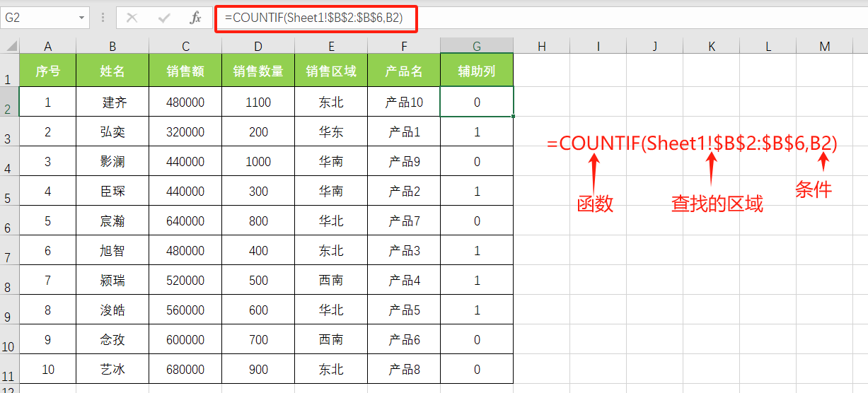Image resolution: width=868 pixels, height=393 pixels.
Task: Select column E header
Action: click(331, 47)
